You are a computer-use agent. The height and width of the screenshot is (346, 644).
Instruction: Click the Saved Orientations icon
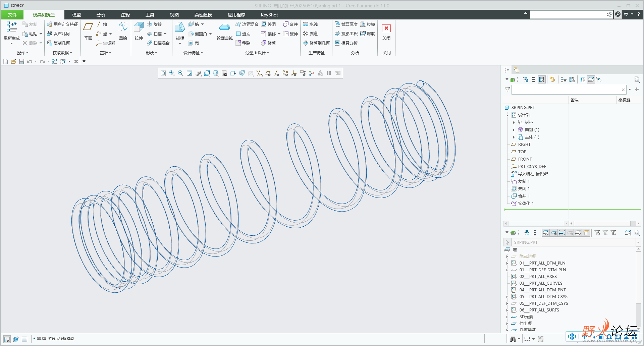point(216,73)
